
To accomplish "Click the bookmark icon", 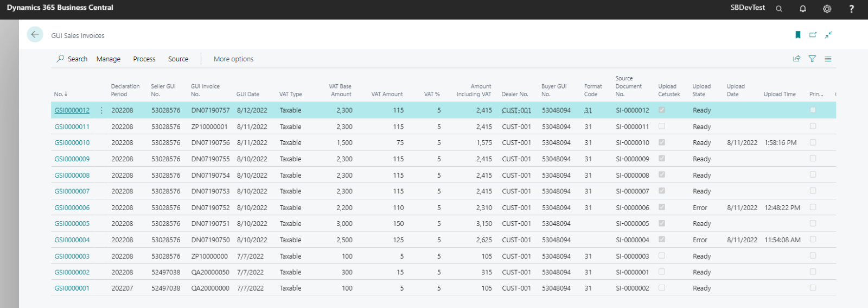I will pyautogui.click(x=798, y=35).
